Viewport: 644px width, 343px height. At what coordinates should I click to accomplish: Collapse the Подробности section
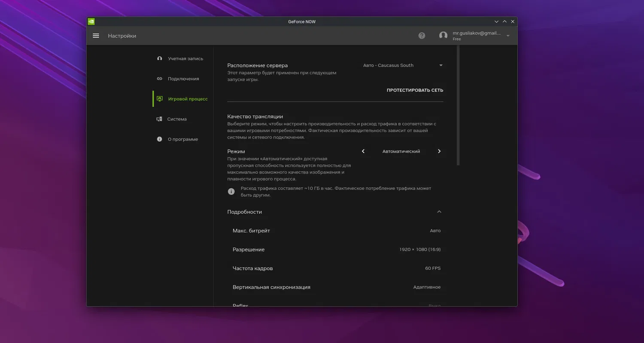pyautogui.click(x=439, y=212)
